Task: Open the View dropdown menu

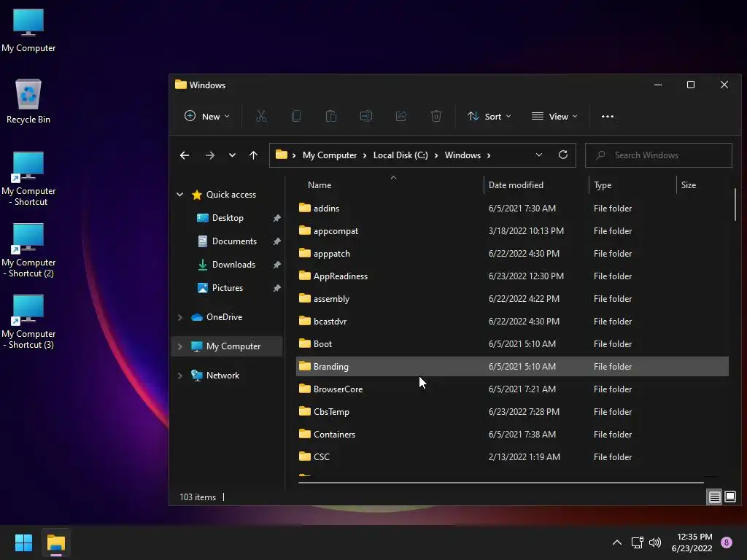Action: pyautogui.click(x=554, y=116)
